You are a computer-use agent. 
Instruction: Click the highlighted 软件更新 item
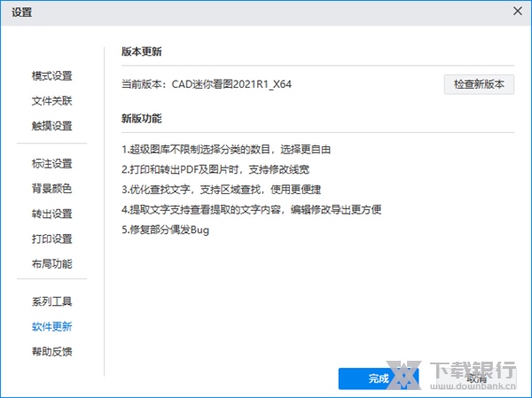click(x=51, y=326)
